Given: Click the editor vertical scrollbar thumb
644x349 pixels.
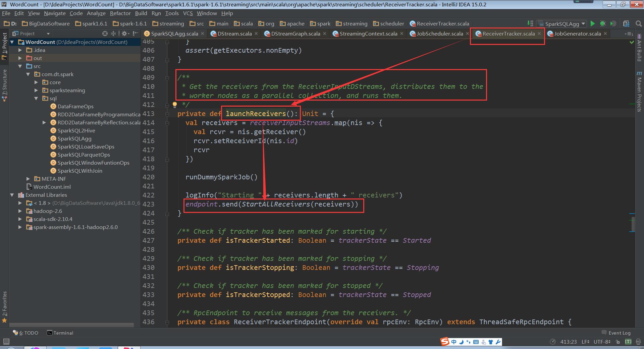Looking at the screenshot, I should (633, 224).
